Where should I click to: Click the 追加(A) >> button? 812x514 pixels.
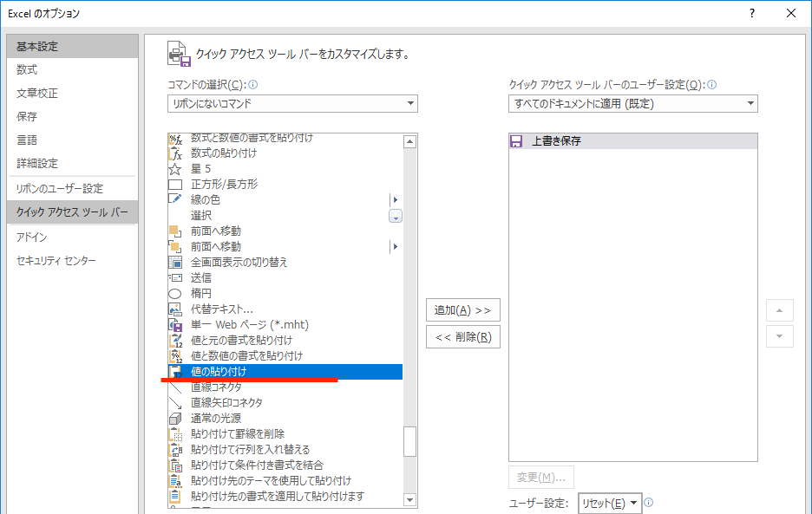point(463,310)
